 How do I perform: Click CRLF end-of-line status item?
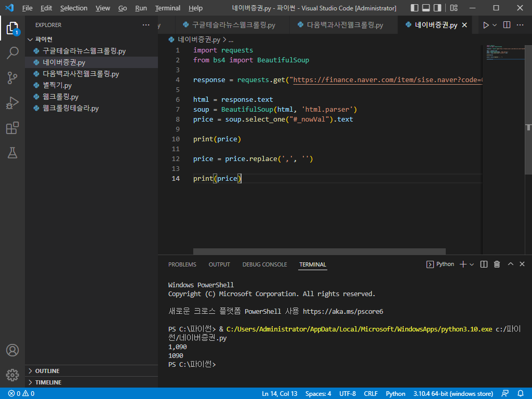coord(370,394)
